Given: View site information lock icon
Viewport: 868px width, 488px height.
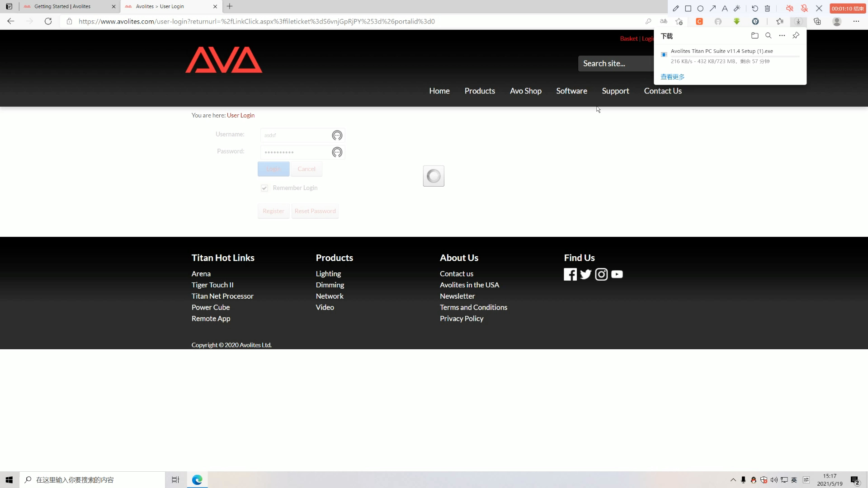Looking at the screenshot, I should pos(69,21).
